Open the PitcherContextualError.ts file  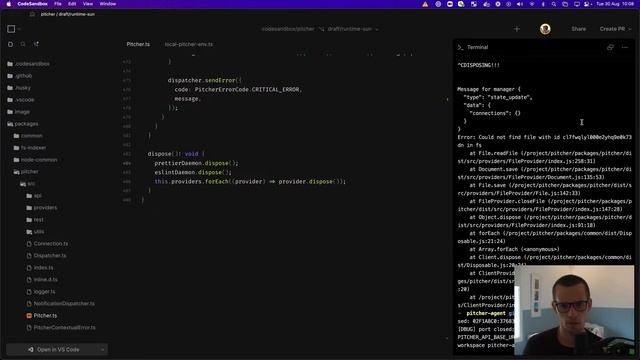[x=64, y=328]
